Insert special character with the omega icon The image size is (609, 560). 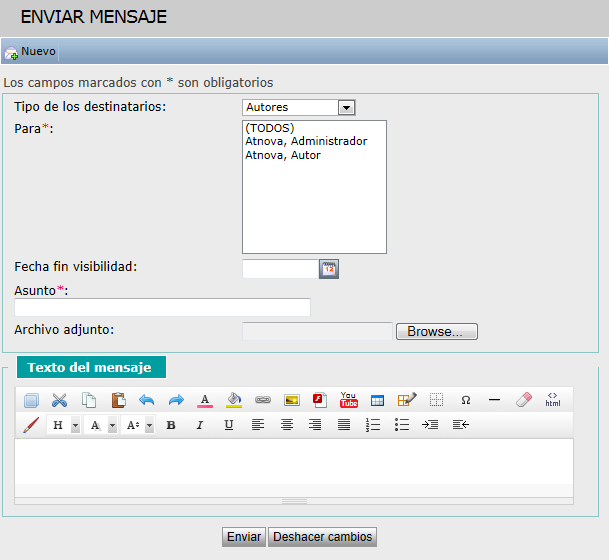[466, 400]
